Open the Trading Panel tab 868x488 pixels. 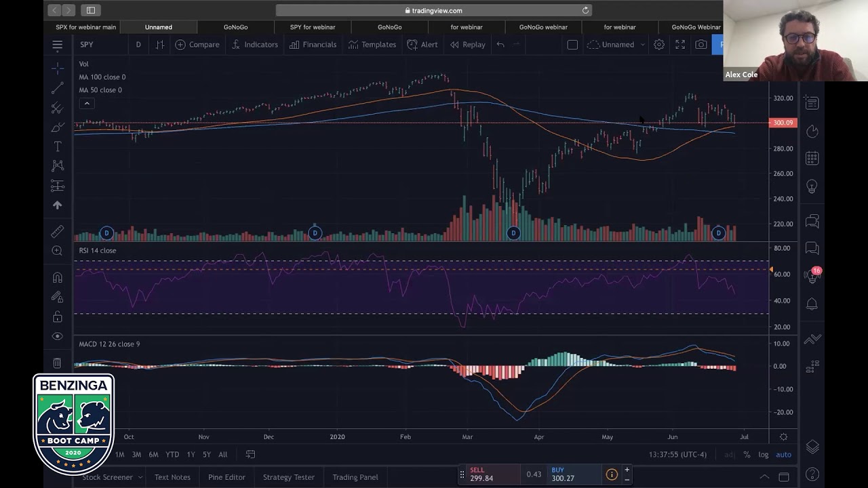[355, 477]
